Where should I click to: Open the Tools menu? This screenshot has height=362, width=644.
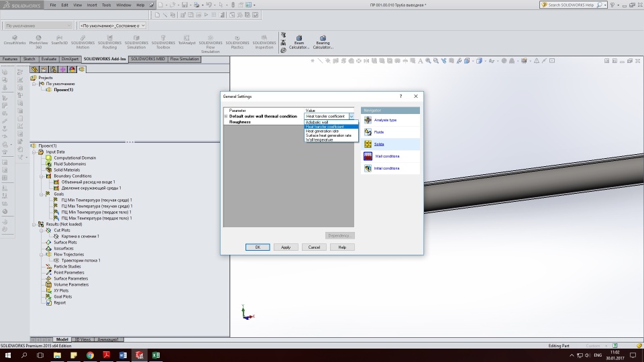(x=107, y=5)
